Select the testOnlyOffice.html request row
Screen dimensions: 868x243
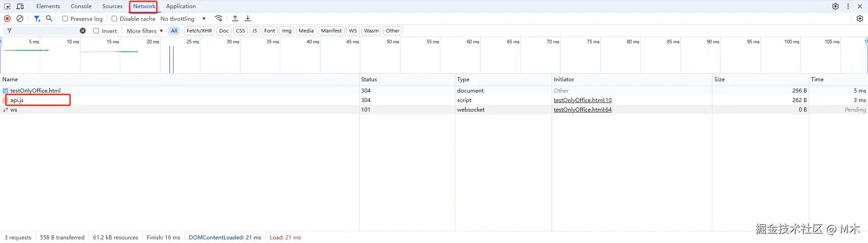click(434, 91)
